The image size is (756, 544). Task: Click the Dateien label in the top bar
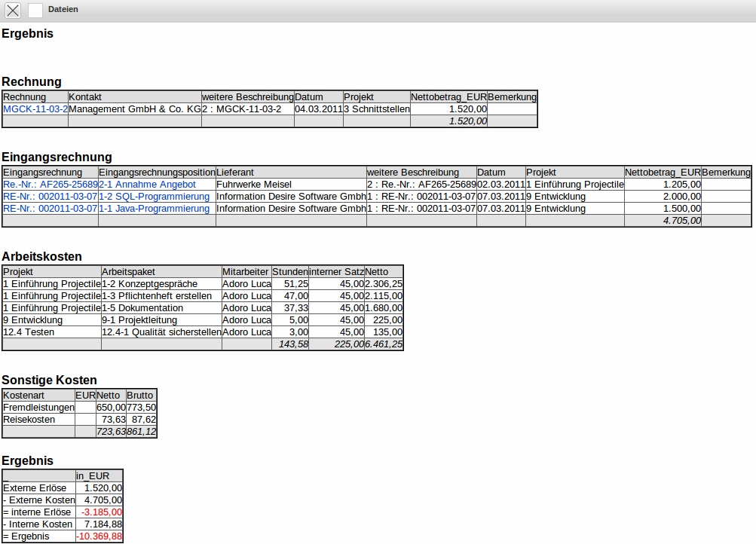pos(63,10)
